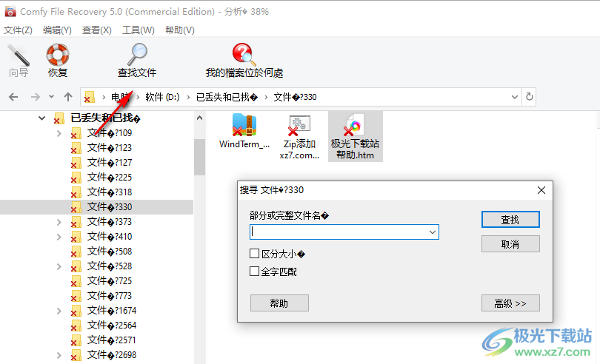Open the file name combo box dropdown
This screenshot has height=364, width=600.
pos(433,232)
